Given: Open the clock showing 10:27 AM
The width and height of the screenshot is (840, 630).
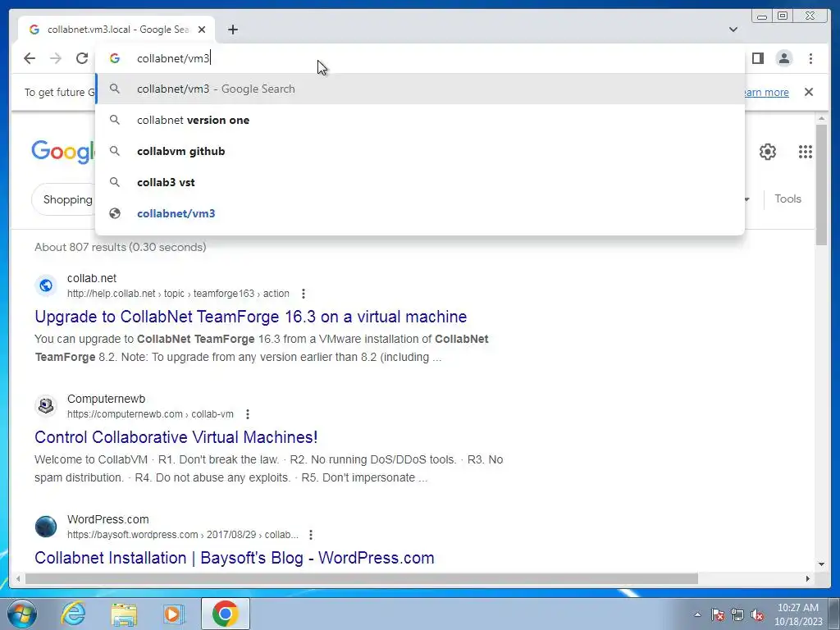Looking at the screenshot, I should coord(797,614).
